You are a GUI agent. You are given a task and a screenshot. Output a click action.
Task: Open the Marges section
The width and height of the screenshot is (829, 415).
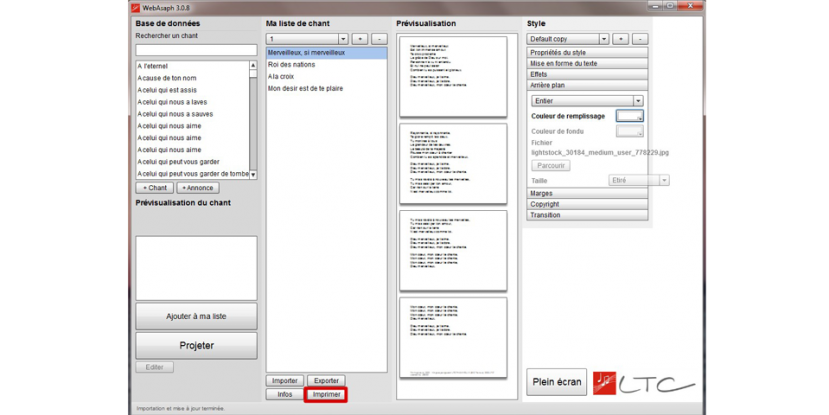tap(588, 193)
